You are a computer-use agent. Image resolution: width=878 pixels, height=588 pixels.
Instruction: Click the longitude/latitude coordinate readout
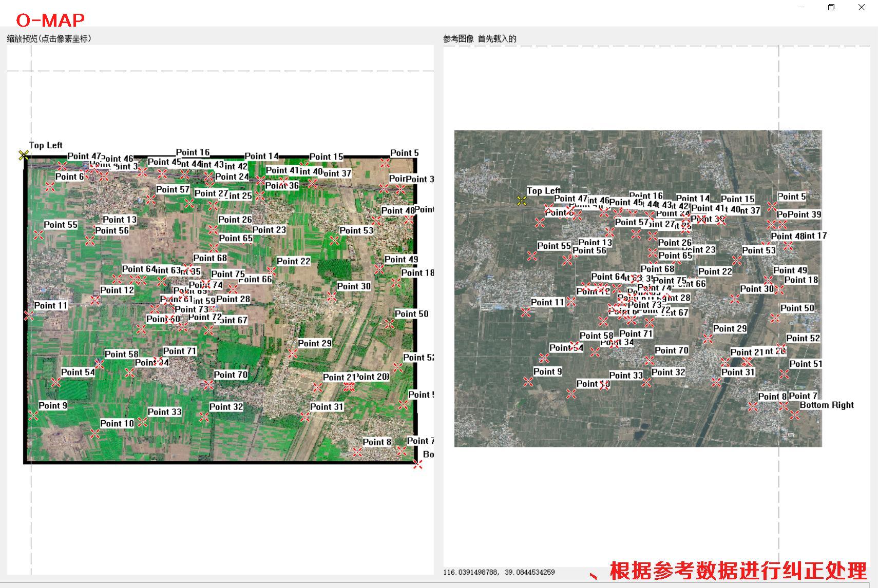click(499, 572)
